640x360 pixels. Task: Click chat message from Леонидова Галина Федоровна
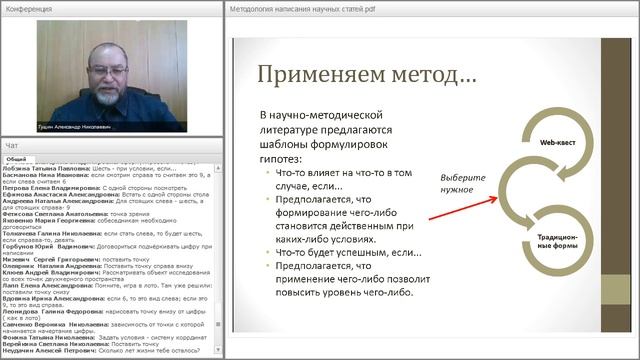pos(104,315)
